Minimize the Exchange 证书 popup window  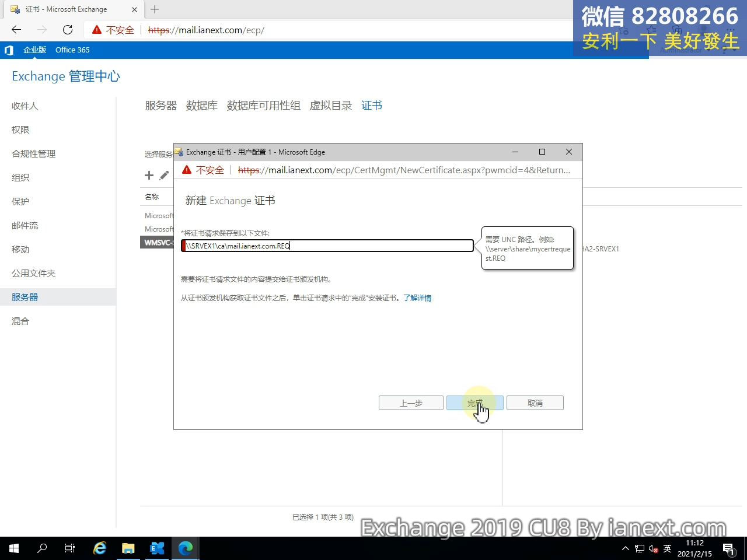tap(515, 152)
